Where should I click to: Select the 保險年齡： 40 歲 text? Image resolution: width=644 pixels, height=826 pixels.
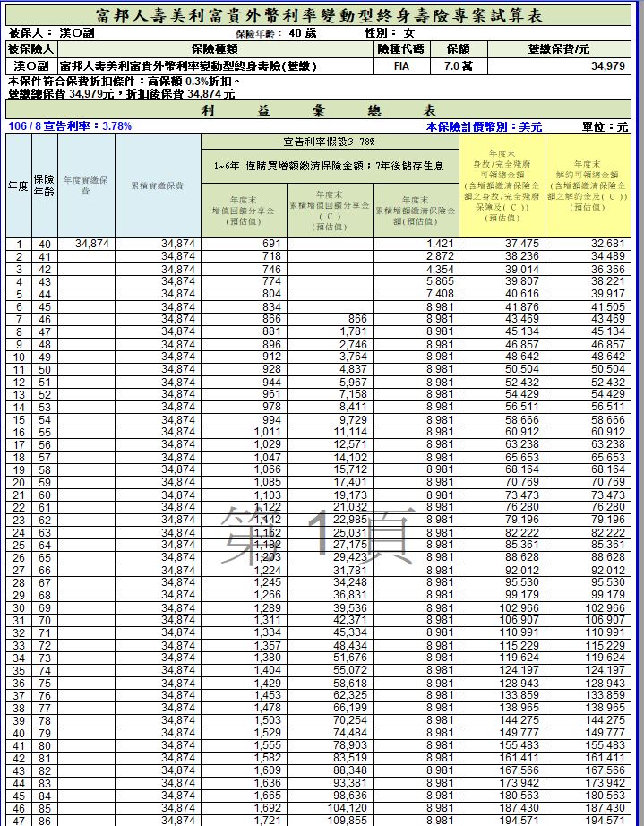(x=276, y=33)
